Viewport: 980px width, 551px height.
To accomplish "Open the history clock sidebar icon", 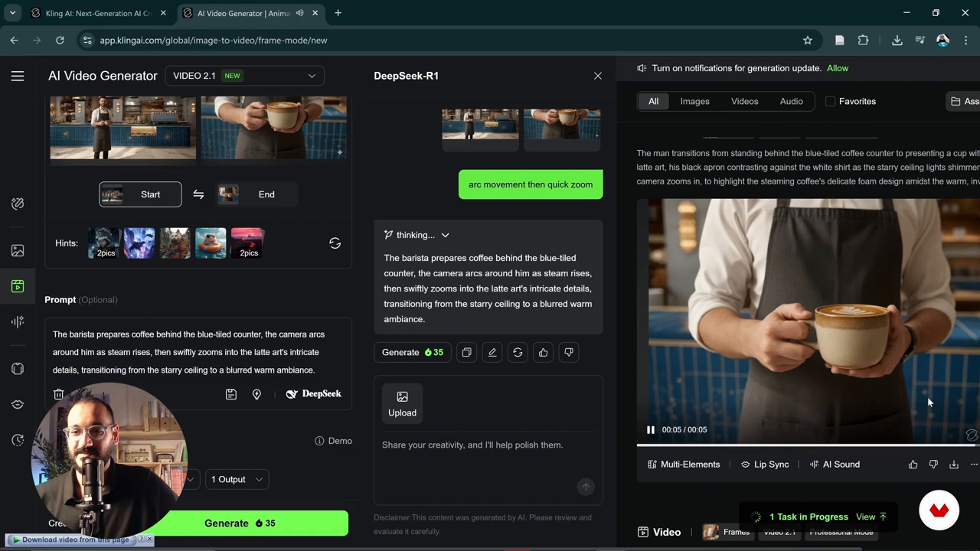I will (18, 440).
